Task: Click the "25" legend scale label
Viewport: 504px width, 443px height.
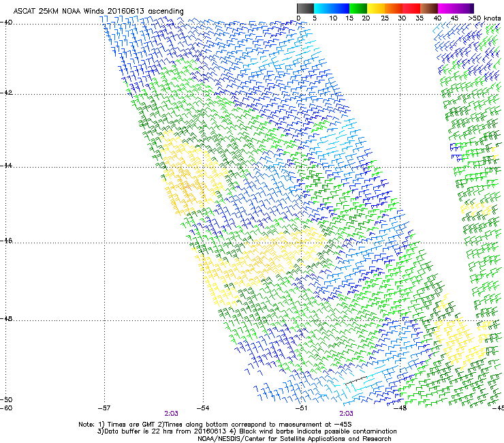Action: 385,18
